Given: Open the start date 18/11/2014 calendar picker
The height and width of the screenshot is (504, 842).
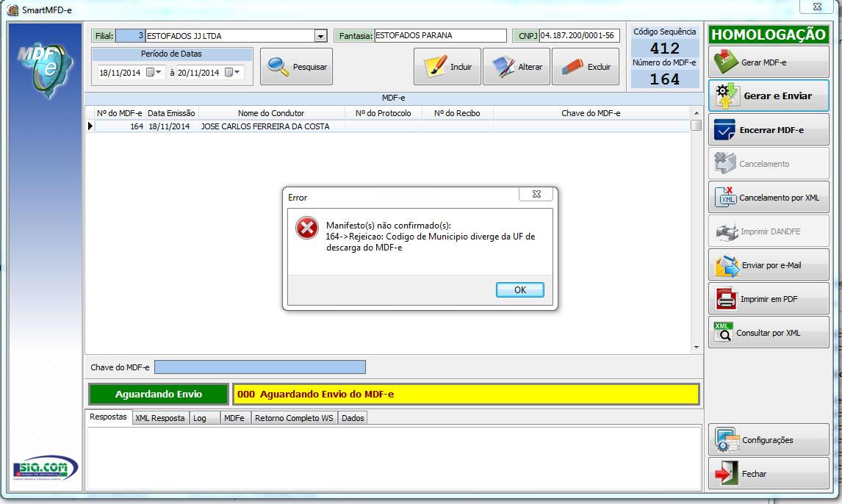Looking at the screenshot, I should [x=154, y=73].
